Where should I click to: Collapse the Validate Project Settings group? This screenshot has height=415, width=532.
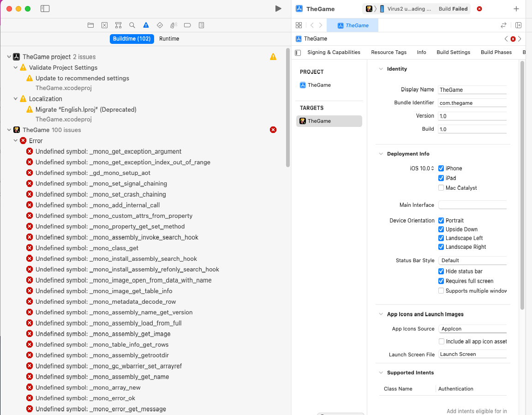point(15,67)
